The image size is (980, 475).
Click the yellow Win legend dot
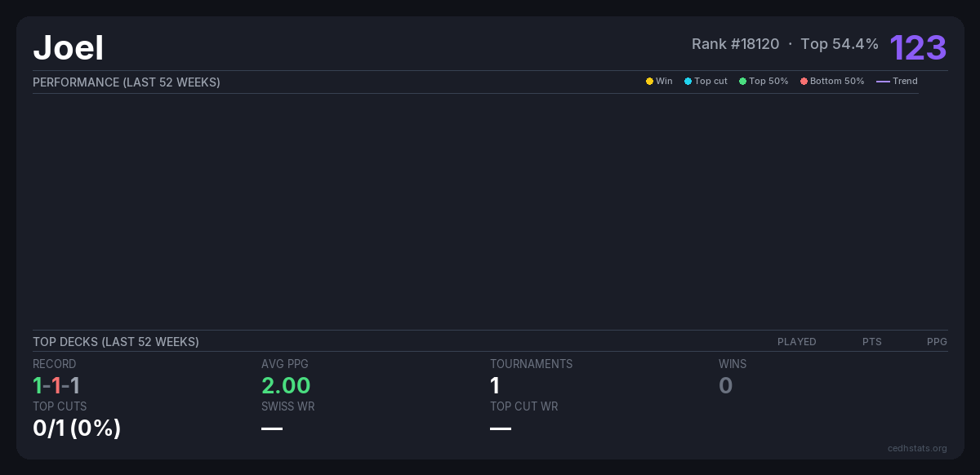pos(649,82)
